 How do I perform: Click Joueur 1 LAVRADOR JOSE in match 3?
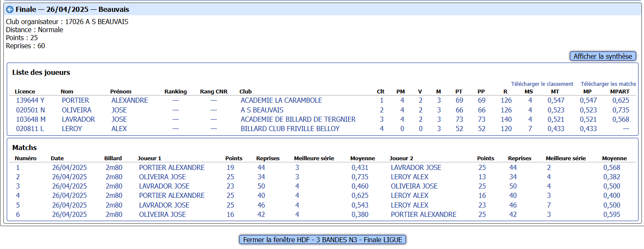pos(164,186)
